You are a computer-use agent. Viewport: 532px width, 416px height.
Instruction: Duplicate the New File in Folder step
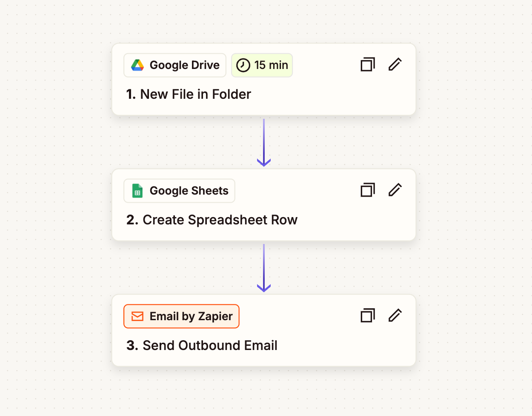(x=368, y=65)
